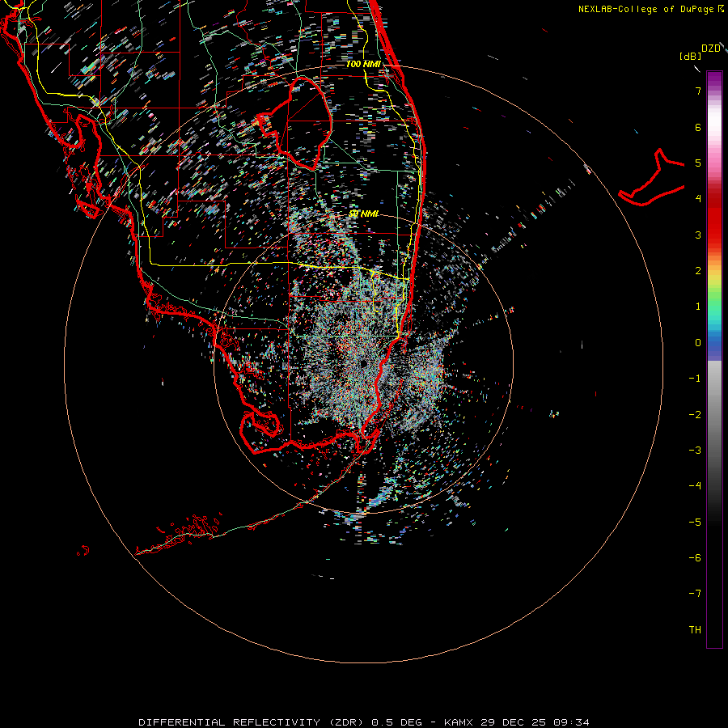Click the "-2" value on the ZDR scale

[695, 415]
